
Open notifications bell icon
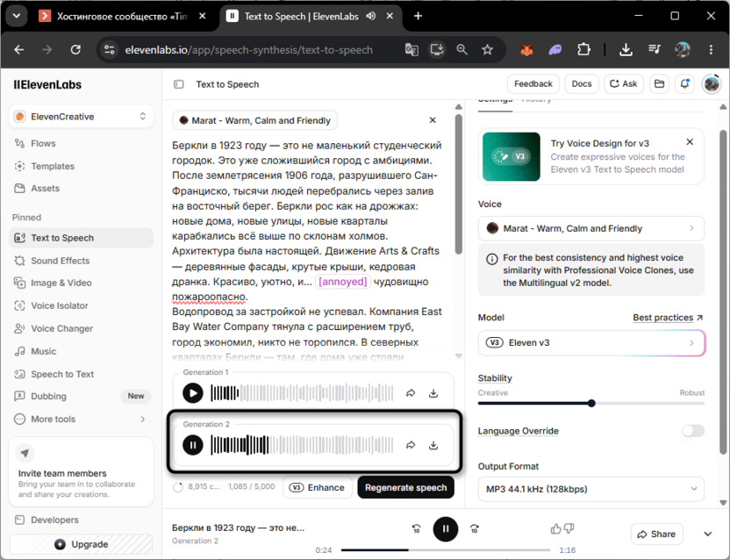pyautogui.click(x=684, y=84)
